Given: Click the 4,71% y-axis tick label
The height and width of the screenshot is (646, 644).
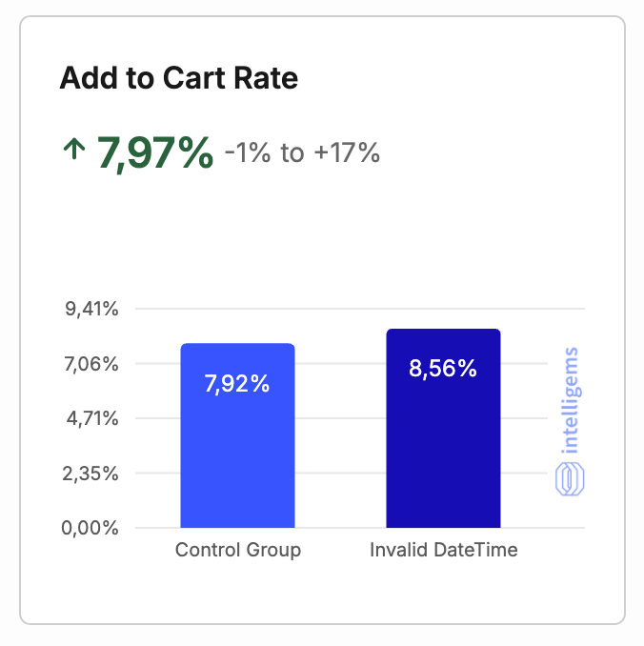Looking at the screenshot, I should (91, 418).
